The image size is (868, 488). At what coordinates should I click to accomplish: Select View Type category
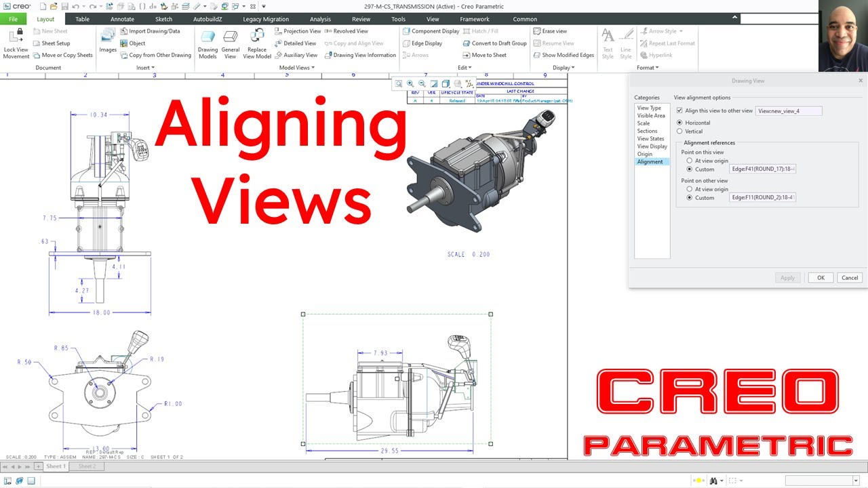tap(649, 108)
